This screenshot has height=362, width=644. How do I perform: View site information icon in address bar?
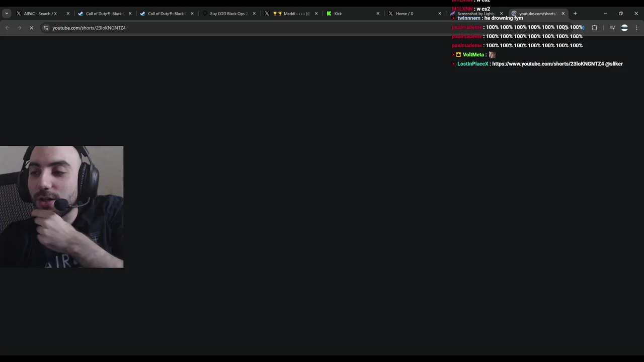pos(46,28)
